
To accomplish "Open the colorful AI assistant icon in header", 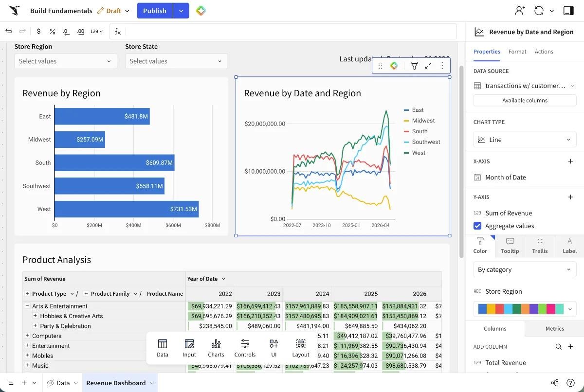I will pos(201,11).
